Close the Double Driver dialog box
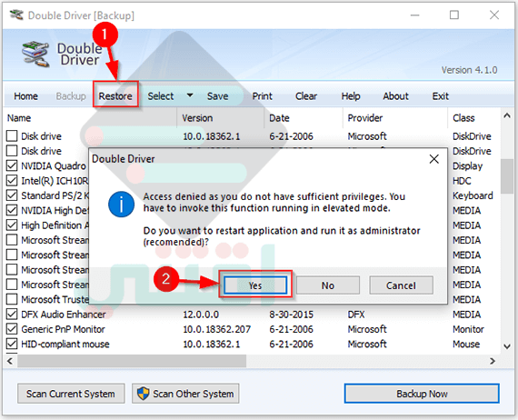 (x=433, y=159)
